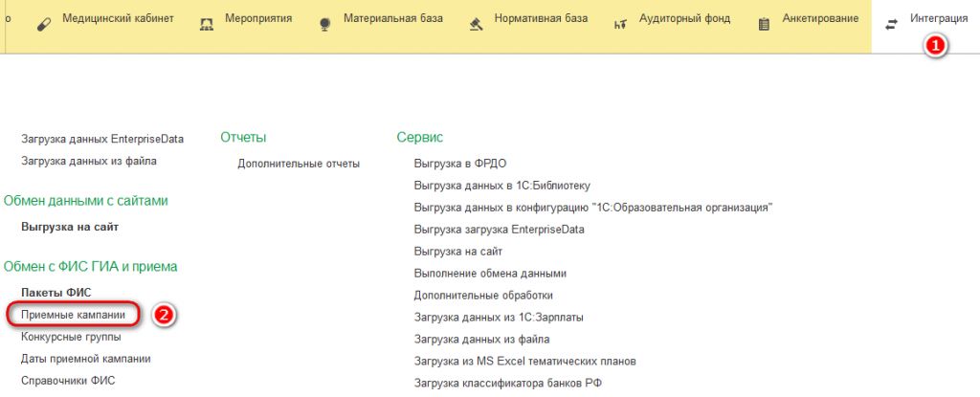Screen dimensions: 980x397
Task: Open Загрузка данных из файла under Сервис
Action: click(482, 340)
